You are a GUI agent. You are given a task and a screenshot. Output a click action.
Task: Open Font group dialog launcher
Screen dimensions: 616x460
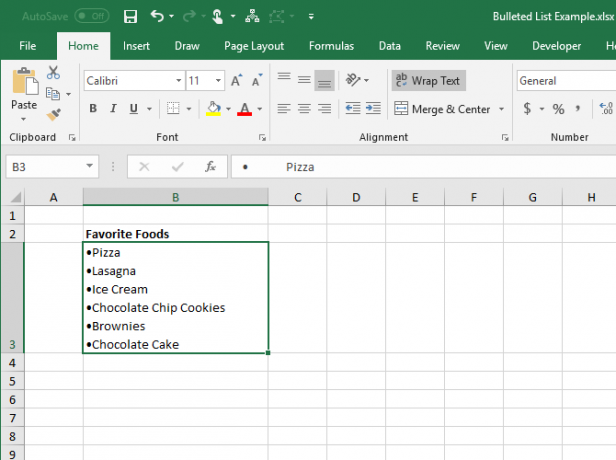262,137
